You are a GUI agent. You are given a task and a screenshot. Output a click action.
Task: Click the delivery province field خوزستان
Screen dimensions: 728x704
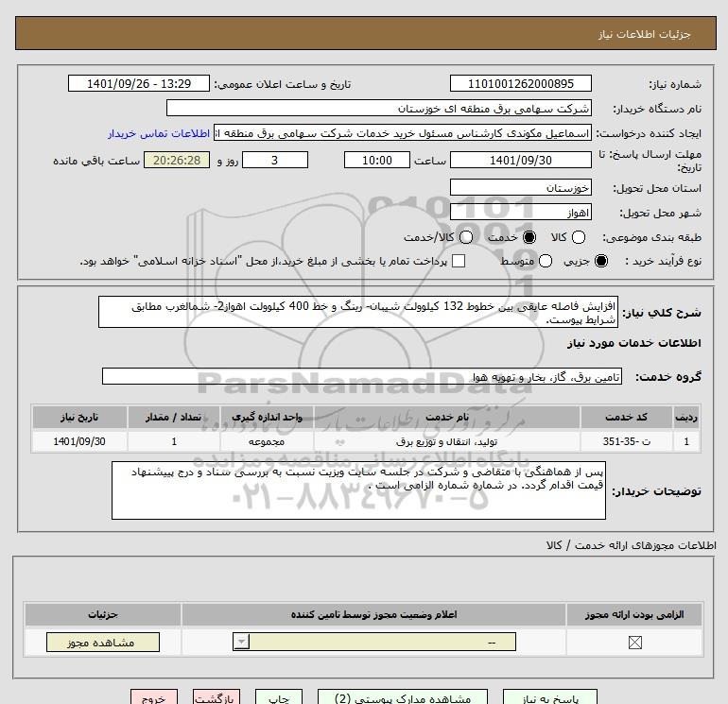pos(520,187)
